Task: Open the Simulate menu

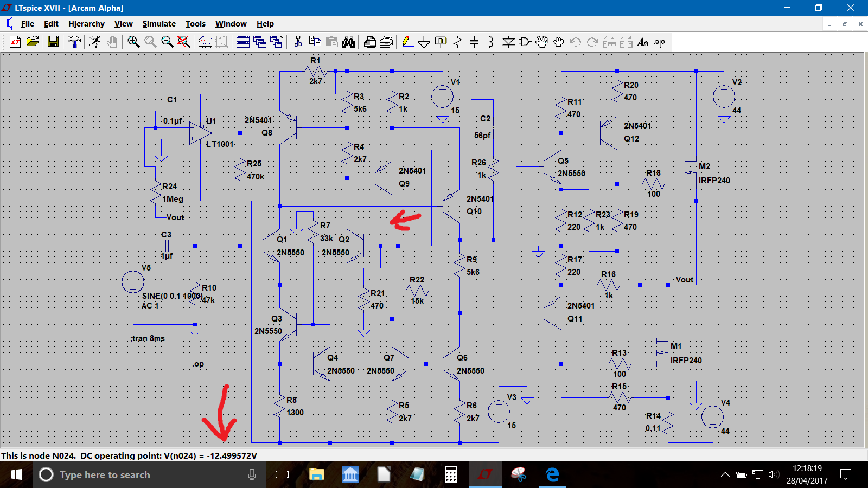Action: tap(159, 24)
